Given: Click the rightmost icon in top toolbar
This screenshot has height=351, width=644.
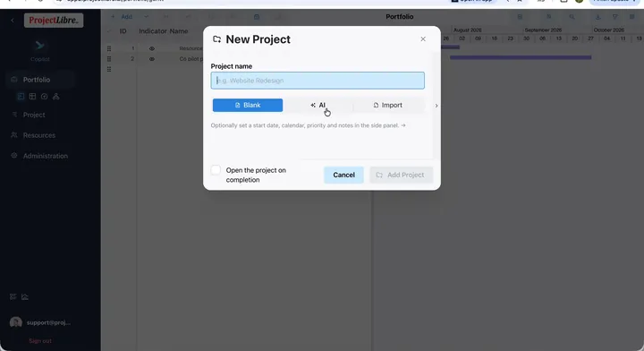Looking at the screenshot, I should point(632,17).
